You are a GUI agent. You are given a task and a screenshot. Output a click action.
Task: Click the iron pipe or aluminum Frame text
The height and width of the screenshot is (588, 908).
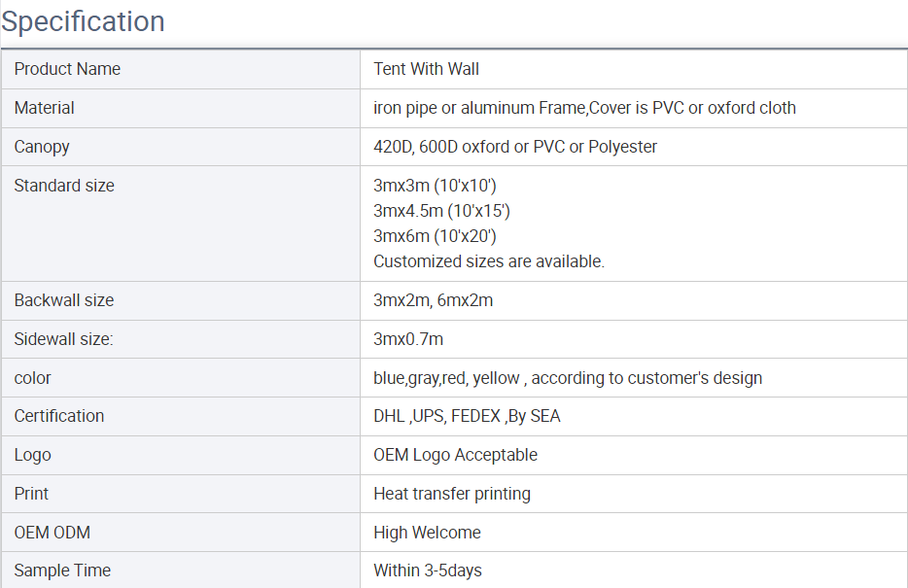(x=478, y=108)
